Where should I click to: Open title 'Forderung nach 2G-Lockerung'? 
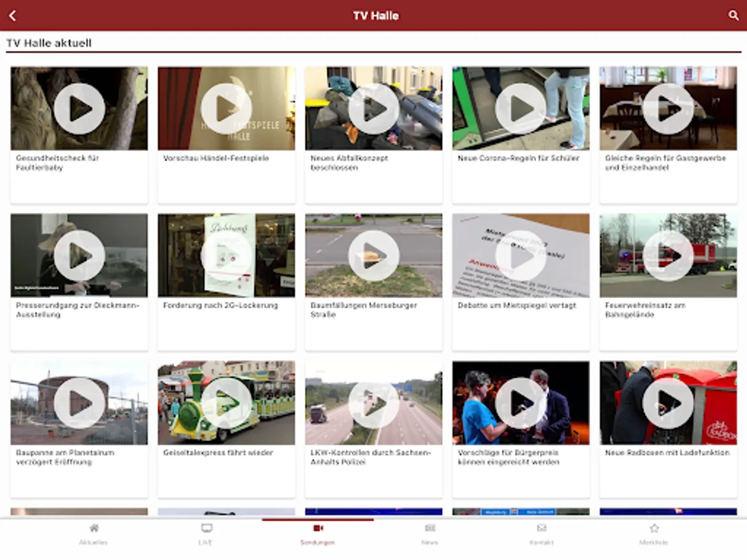[x=220, y=306]
